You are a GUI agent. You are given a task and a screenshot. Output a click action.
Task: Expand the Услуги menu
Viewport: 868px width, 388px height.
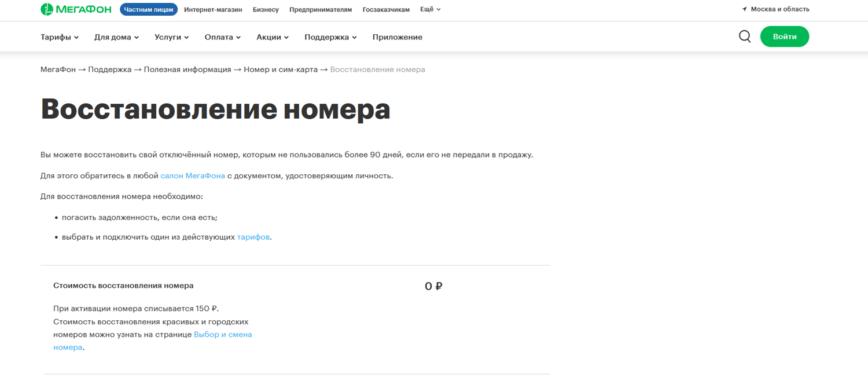[171, 37]
